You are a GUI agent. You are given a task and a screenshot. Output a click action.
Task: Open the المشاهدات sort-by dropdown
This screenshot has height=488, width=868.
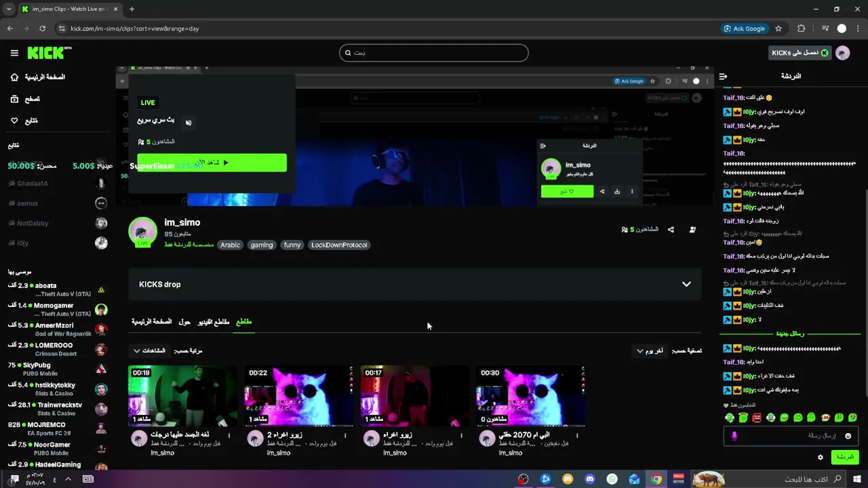click(x=149, y=351)
